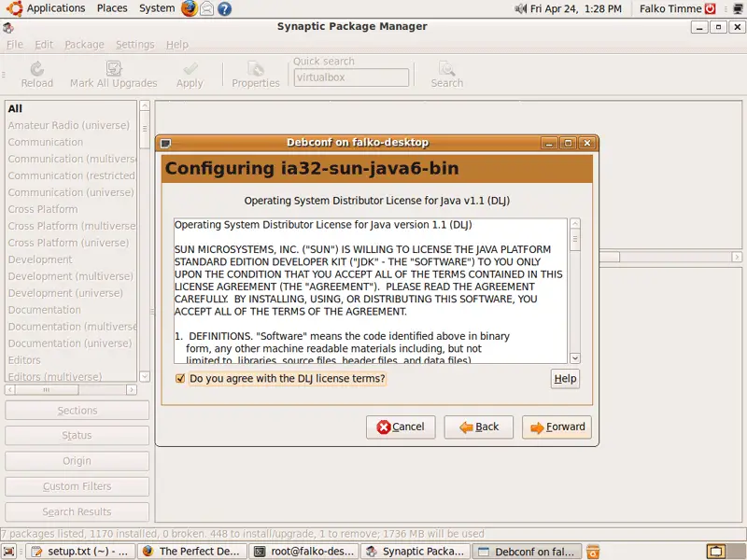Switch to root@falko-des... terminal taskbar window
This screenshot has width=747, height=560.
pos(303,552)
